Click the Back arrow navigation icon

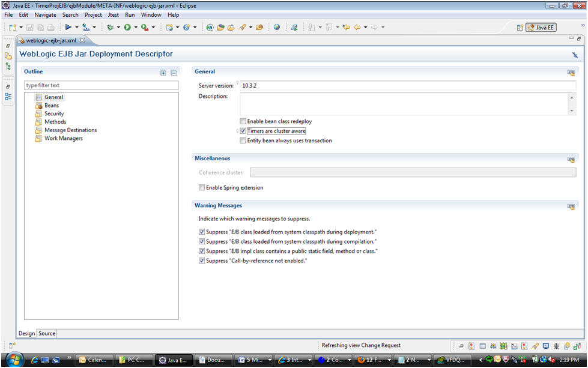(357, 27)
